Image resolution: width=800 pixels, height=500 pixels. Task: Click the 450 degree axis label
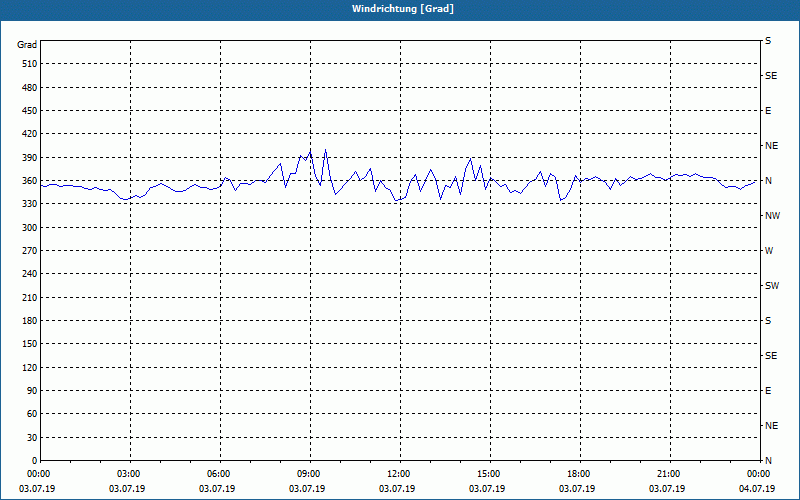pyautogui.click(x=29, y=111)
